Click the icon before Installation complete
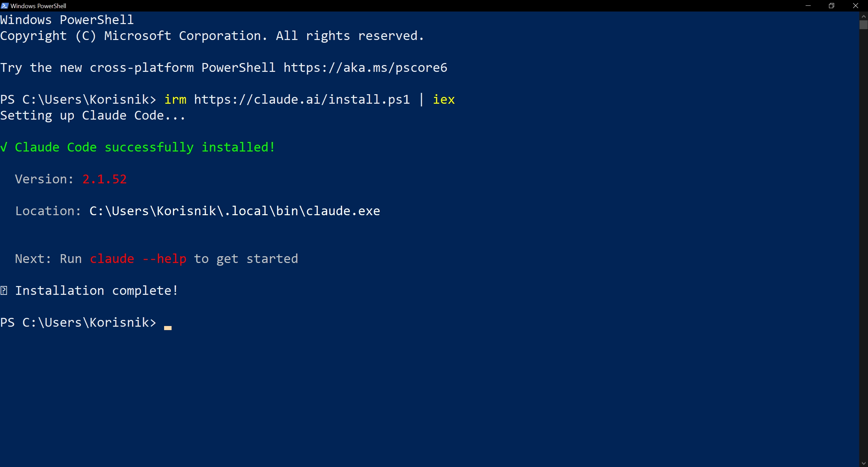868x467 pixels. (4, 290)
